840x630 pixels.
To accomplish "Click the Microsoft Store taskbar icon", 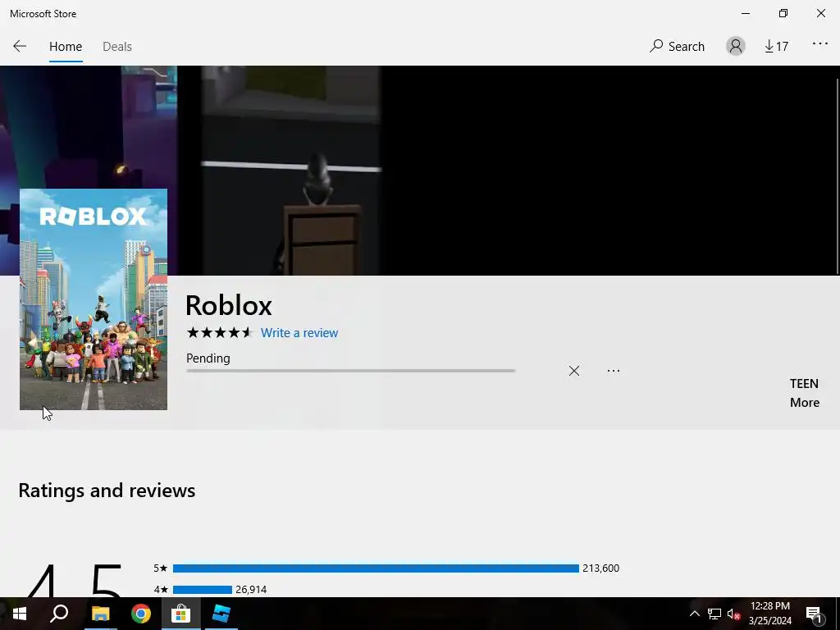I will (x=181, y=614).
